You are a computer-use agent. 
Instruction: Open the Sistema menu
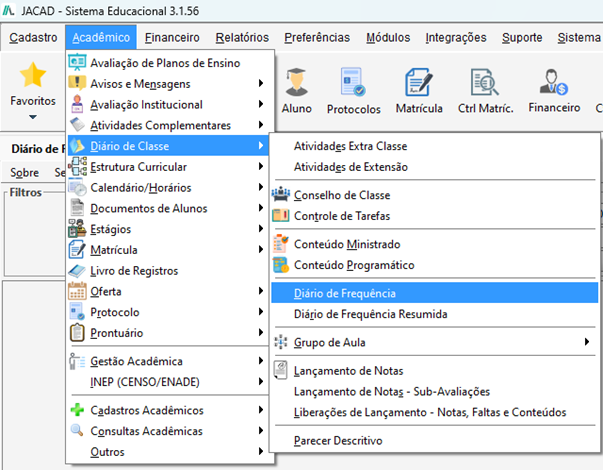(x=578, y=38)
